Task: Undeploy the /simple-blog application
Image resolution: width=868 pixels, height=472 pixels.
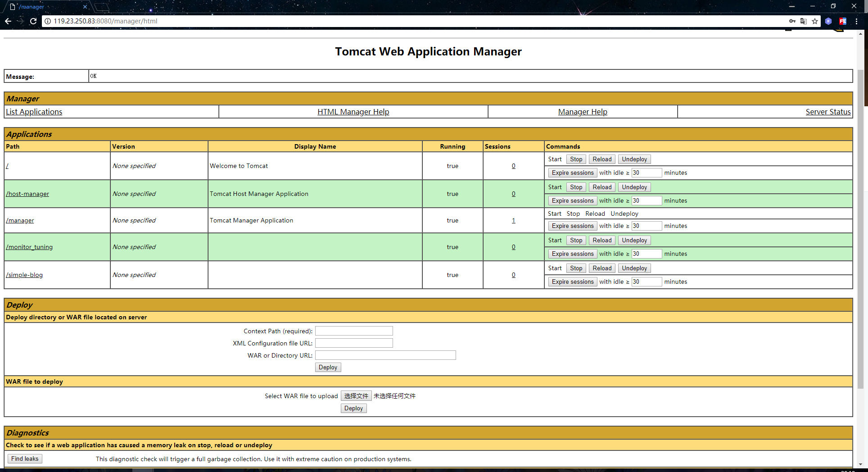Action: (x=634, y=268)
